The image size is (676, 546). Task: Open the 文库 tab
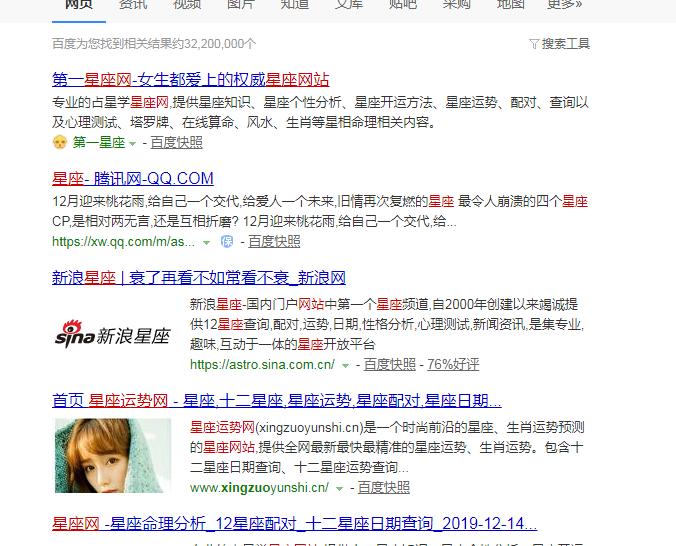[x=349, y=4]
